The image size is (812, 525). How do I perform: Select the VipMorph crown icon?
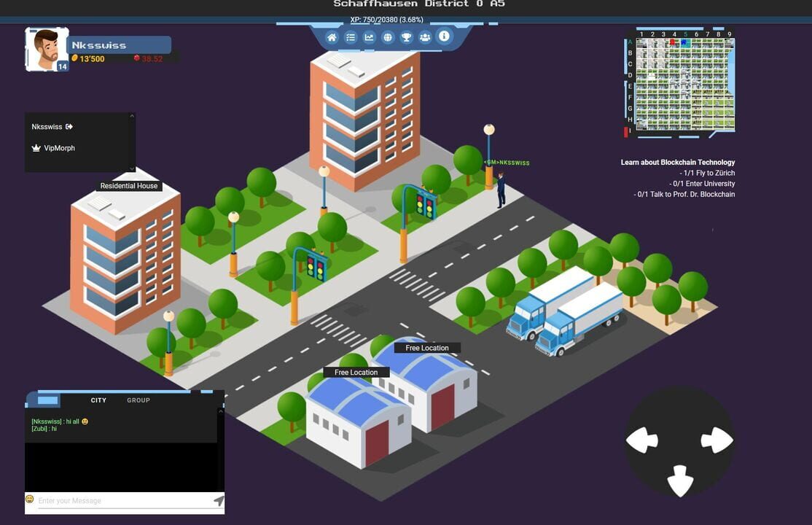(x=36, y=148)
